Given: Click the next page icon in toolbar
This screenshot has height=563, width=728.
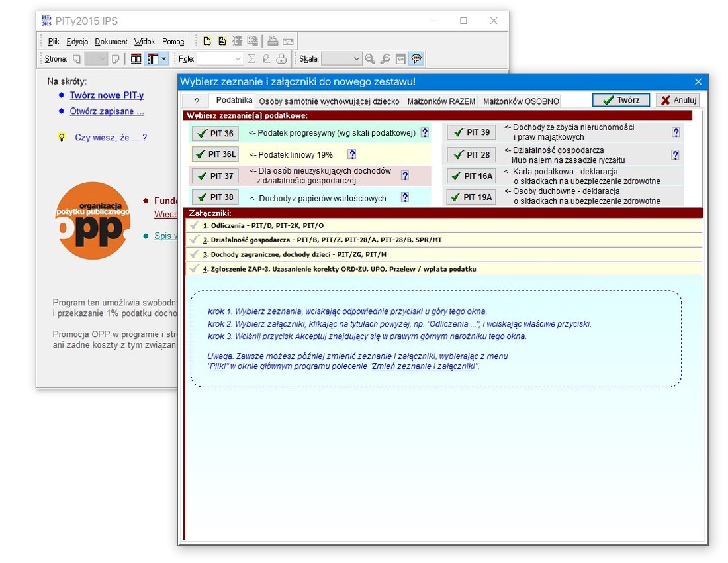Looking at the screenshot, I should [116, 59].
